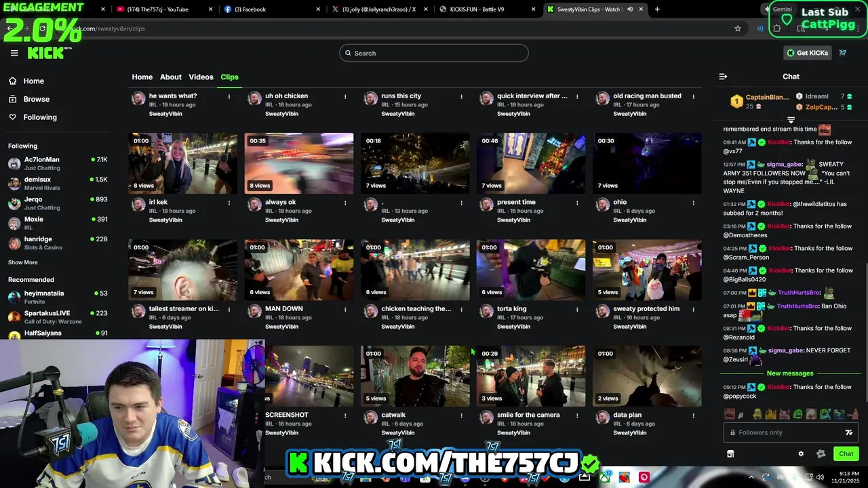Screen dimensions: 868x488
Task: Click the profile avatar next to Get KICKs
Action: pyautogui.click(x=843, y=53)
